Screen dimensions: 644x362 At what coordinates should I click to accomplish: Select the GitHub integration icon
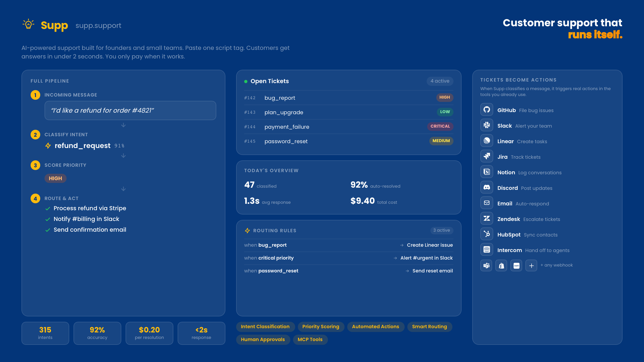[x=486, y=110]
